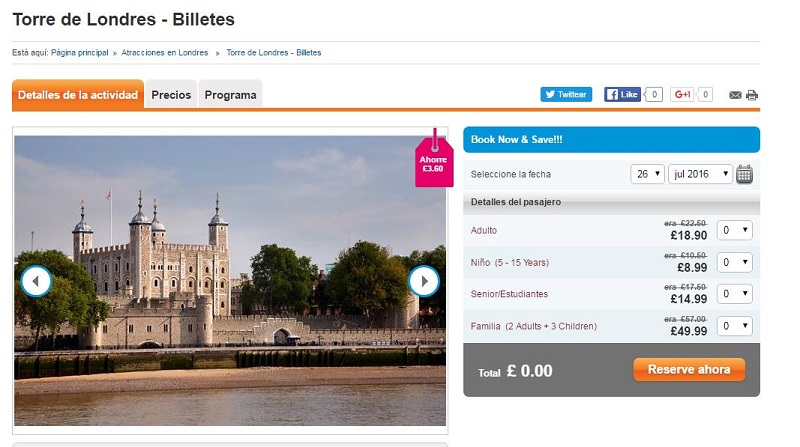Image resolution: width=800 pixels, height=447 pixels.
Task: Switch to the Programa tab
Action: pos(230,94)
